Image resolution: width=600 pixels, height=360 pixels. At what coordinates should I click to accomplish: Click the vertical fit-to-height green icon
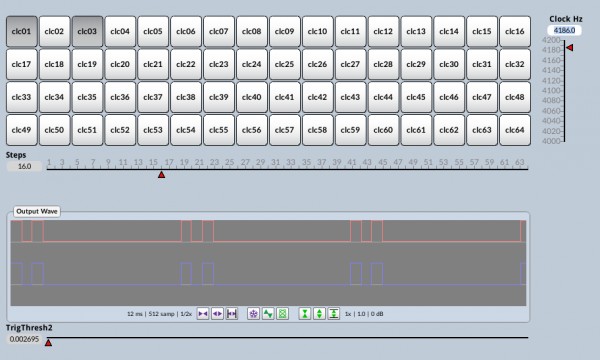pyautogui.click(x=334, y=314)
